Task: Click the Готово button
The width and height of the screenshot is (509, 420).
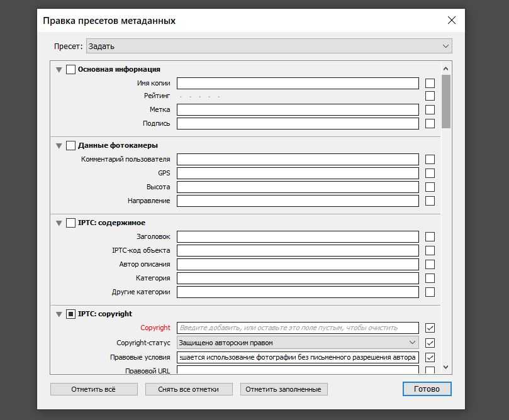Action: [427, 389]
